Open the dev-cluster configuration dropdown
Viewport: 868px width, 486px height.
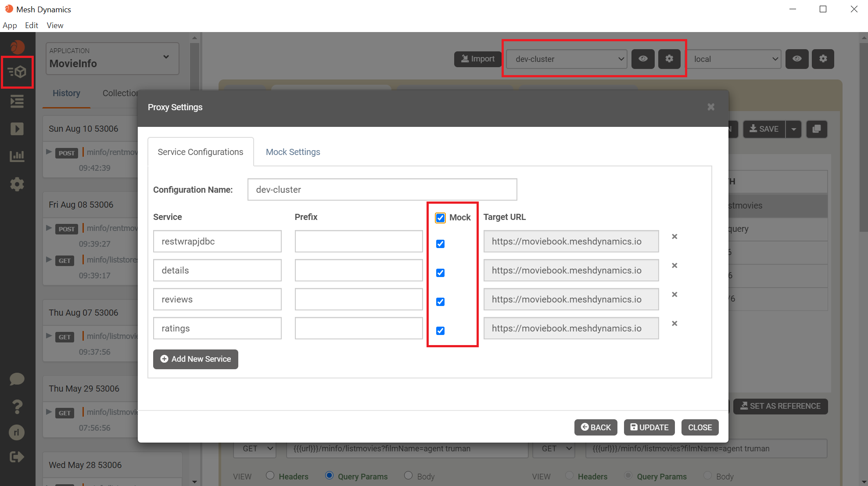coord(567,59)
